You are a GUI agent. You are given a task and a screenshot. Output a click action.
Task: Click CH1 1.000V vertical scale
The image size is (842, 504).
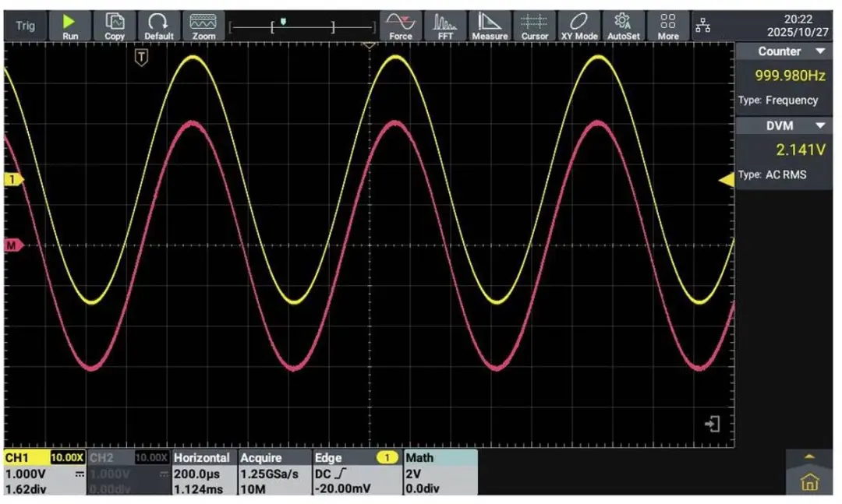click(x=26, y=474)
